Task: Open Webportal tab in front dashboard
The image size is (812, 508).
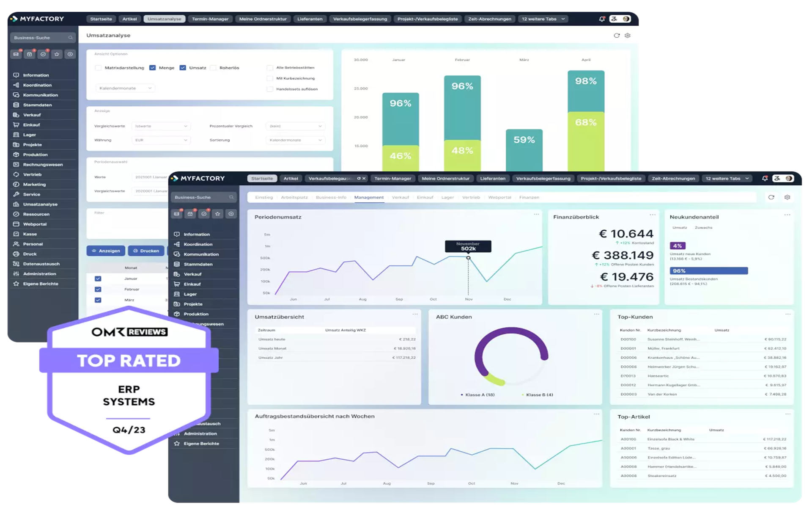Action: [x=499, y=197]
